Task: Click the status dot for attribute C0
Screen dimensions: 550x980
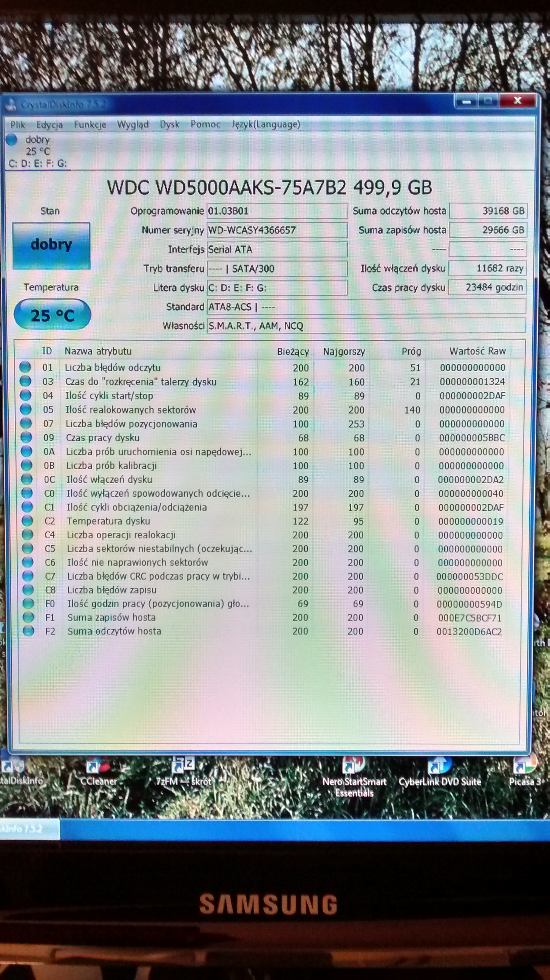Action: coord(26,493)
